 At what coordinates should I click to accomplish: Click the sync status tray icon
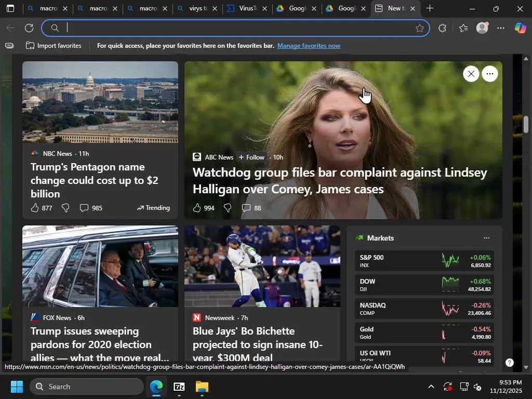point(447,387)
